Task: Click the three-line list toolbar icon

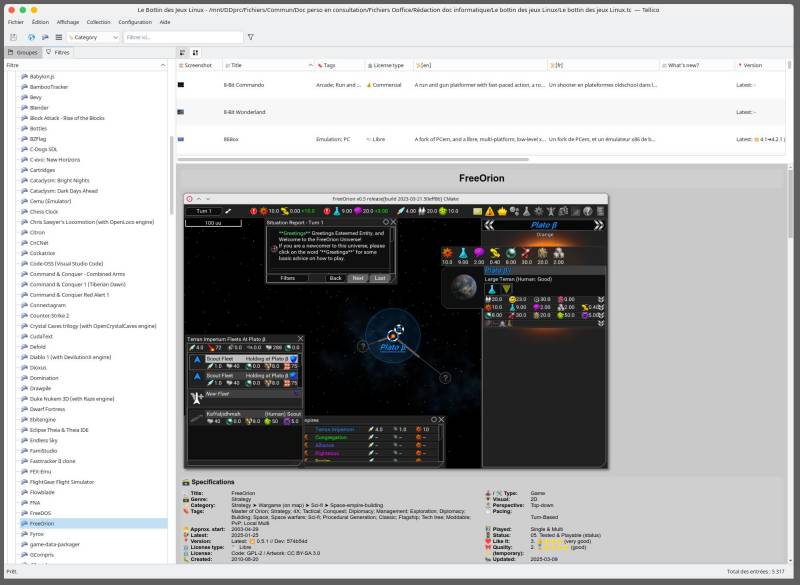Action: (x=59, y=37)
